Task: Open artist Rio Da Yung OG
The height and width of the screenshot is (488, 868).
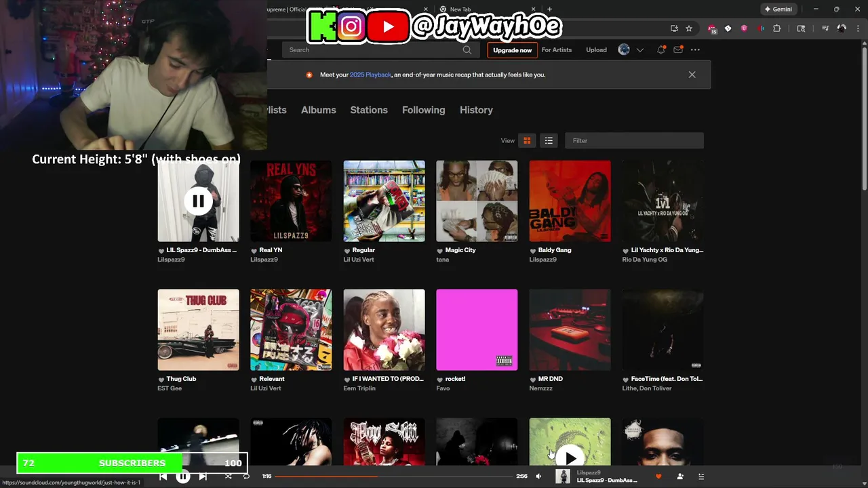Action: click(645, 260)
